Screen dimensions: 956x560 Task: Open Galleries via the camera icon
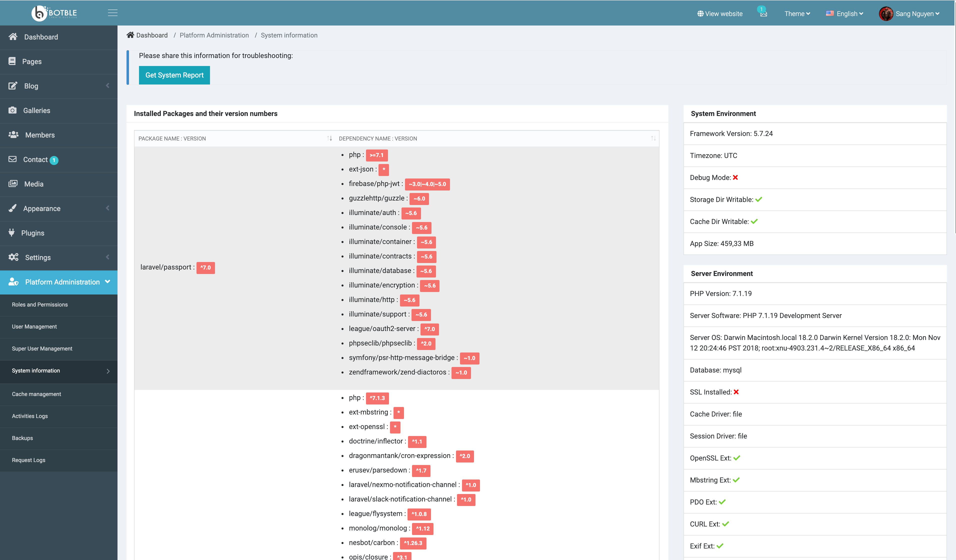click(12, 110)
